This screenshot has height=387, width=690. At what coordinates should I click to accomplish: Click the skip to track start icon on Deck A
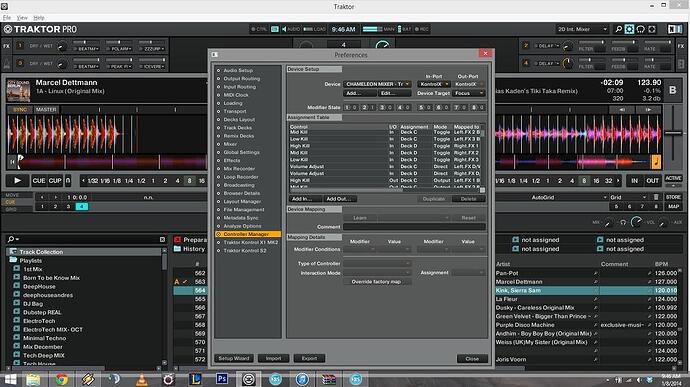point(12,162)
